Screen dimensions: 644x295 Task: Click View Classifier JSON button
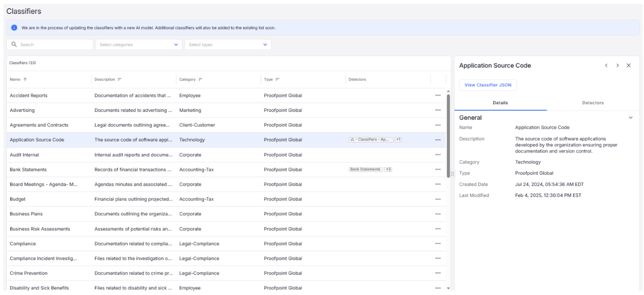click(x=488, y=85)
